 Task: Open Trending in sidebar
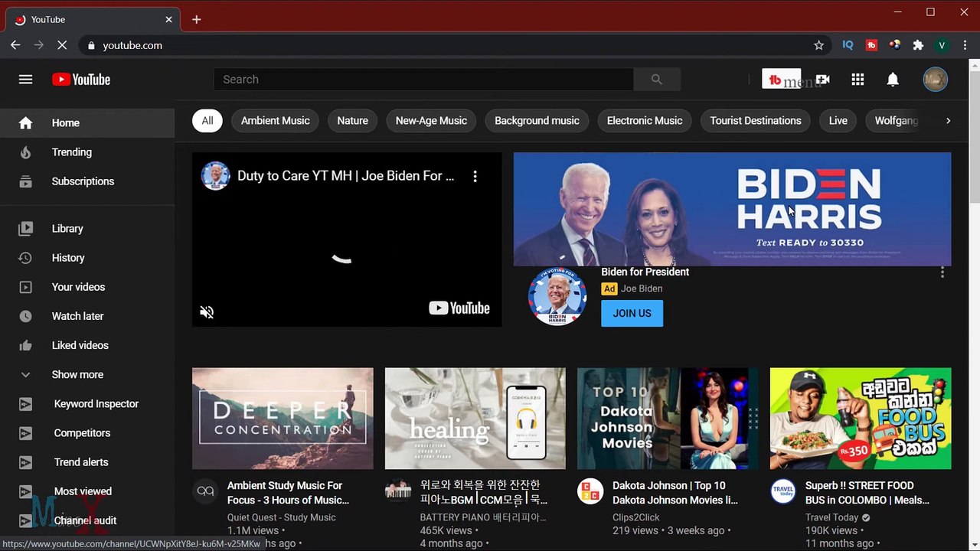(87, 152)
